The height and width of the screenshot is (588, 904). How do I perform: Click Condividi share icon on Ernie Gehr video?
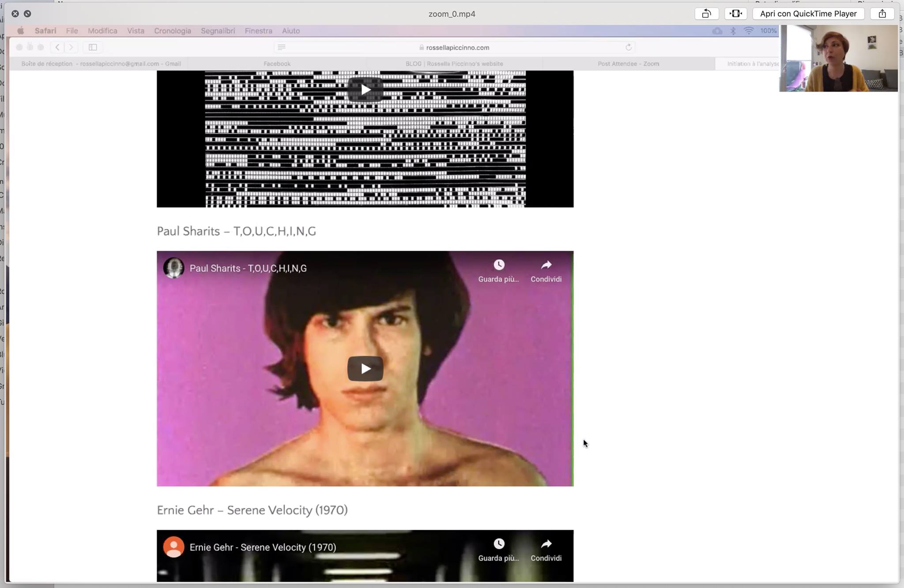click(546, 544)
